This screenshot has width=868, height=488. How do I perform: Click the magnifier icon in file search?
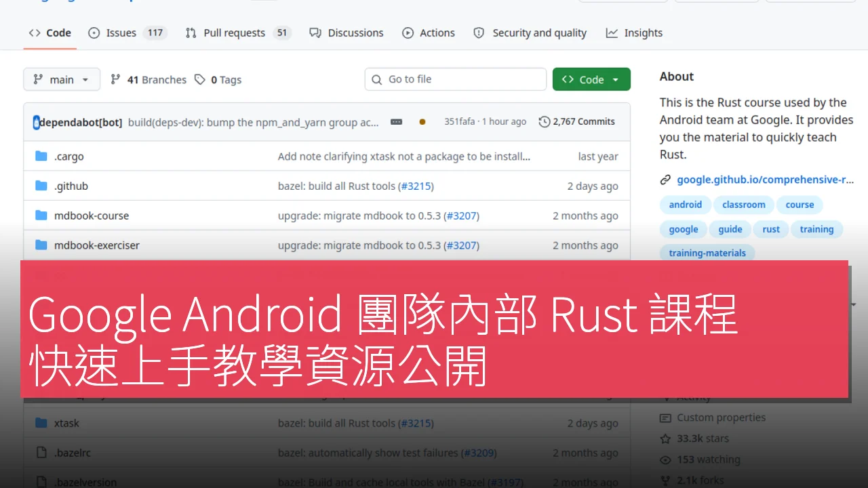click(x=377, y=79)
